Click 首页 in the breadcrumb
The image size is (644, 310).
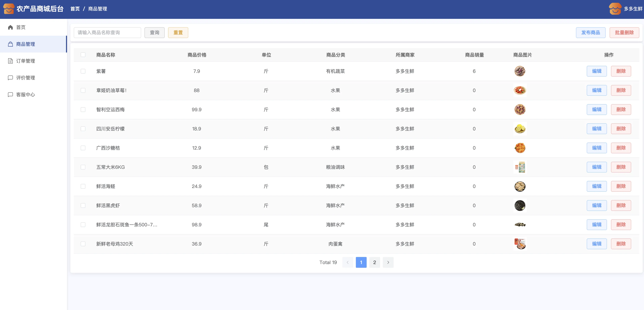[75, 9]
